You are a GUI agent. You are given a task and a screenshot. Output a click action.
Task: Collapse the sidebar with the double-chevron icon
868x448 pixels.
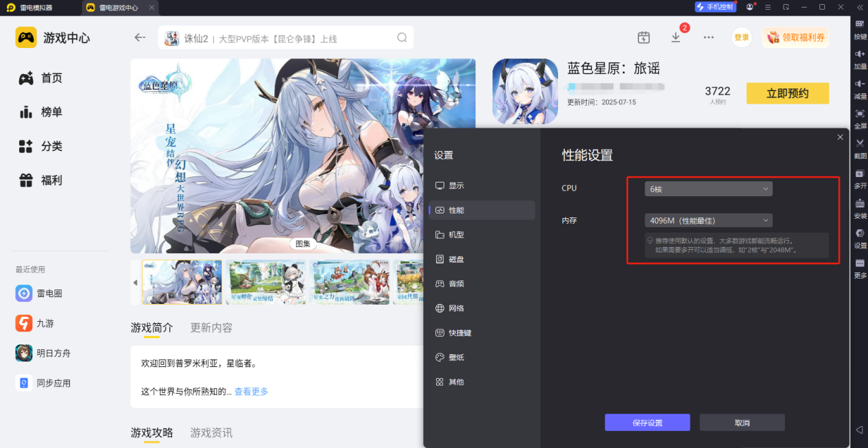tap(860, 7)
